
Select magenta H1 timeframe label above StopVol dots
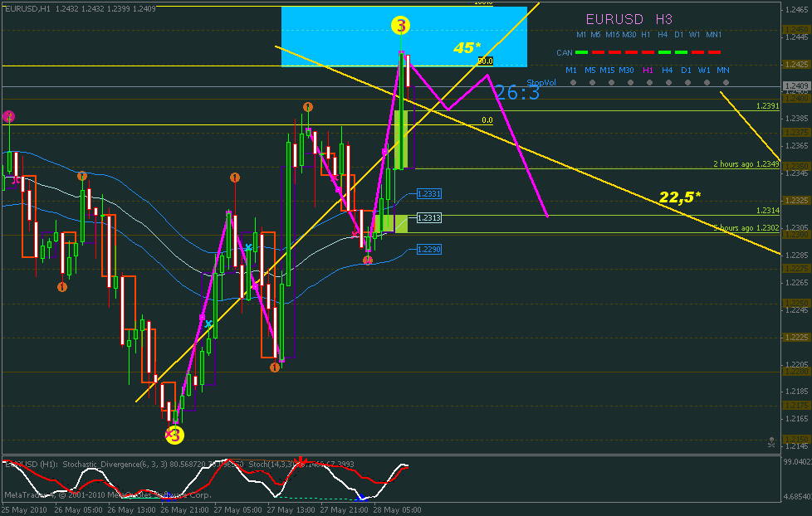[x=648, y=70]
